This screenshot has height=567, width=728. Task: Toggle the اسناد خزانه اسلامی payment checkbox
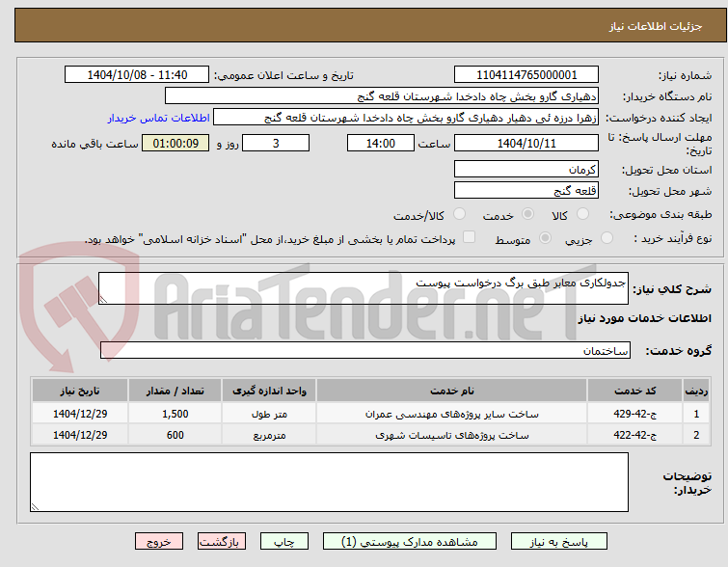469,237
